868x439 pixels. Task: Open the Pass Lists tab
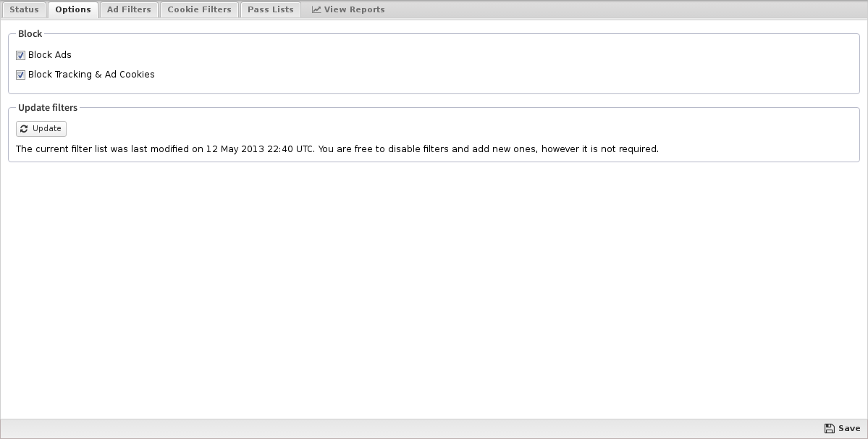pos(271,9)
